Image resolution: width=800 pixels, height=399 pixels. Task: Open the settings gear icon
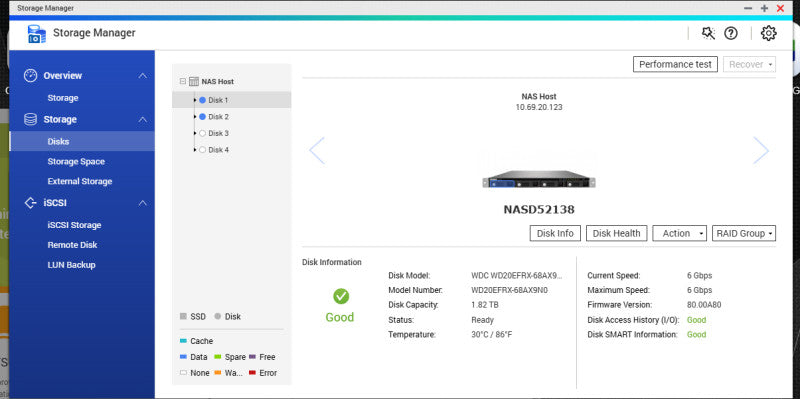pyautogui.click(x=768, y=34)
